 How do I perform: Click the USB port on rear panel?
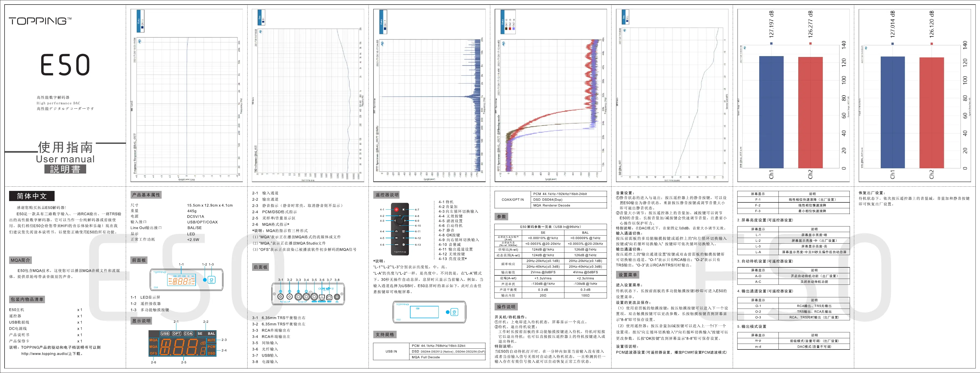coord(329,297)
